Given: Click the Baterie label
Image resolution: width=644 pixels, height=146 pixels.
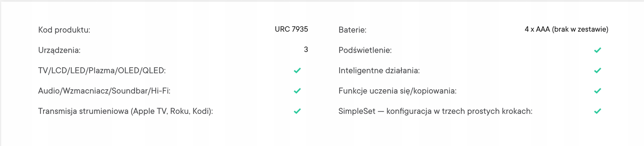Looking at the screenshot, I should [x=352, y=30].
